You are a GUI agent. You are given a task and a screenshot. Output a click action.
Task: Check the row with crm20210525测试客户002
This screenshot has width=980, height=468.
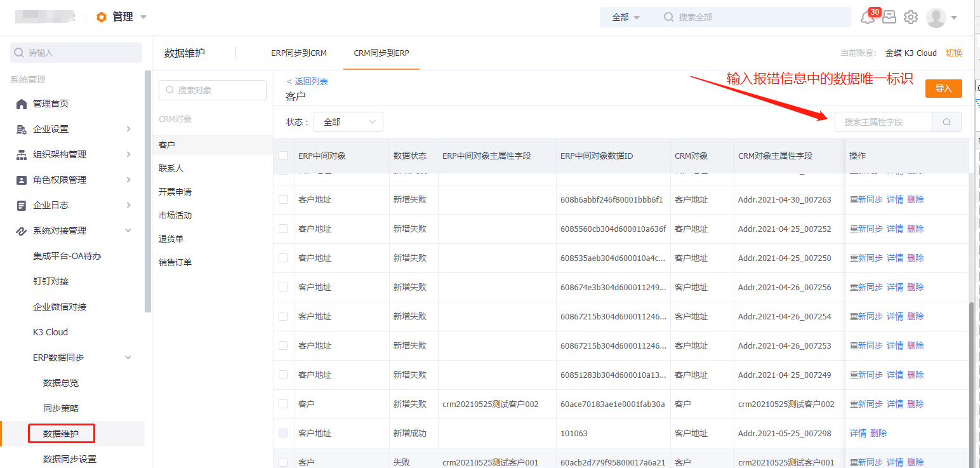coord(283,404)
